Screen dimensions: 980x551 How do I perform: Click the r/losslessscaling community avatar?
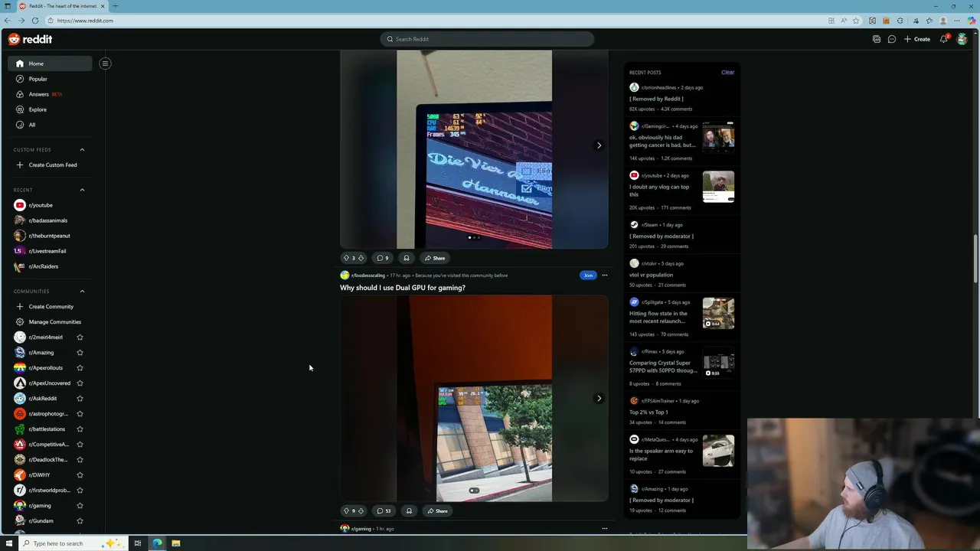tap(345, 275)
